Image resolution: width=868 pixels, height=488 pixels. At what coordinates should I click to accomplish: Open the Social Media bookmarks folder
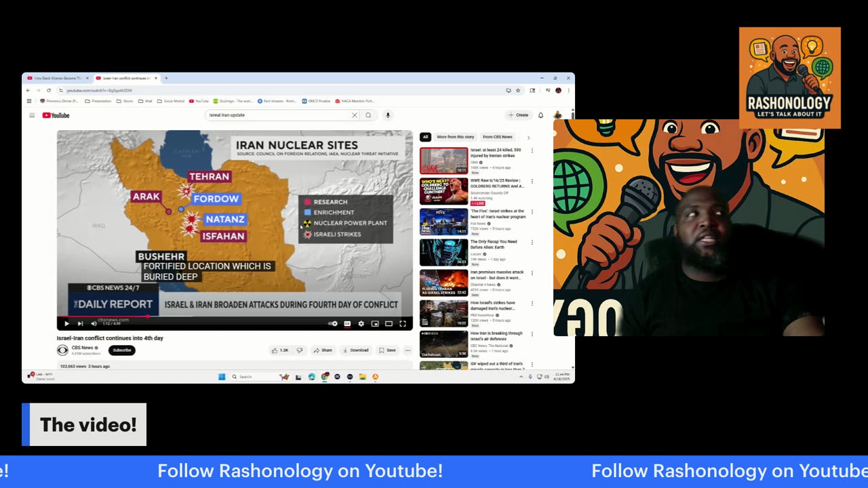pos(170,101)
